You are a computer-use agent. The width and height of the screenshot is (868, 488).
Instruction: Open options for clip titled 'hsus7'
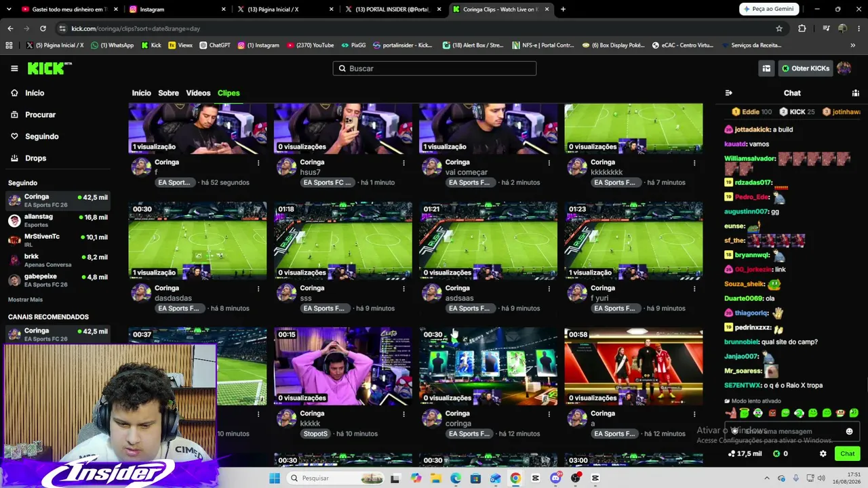[404, 163]
